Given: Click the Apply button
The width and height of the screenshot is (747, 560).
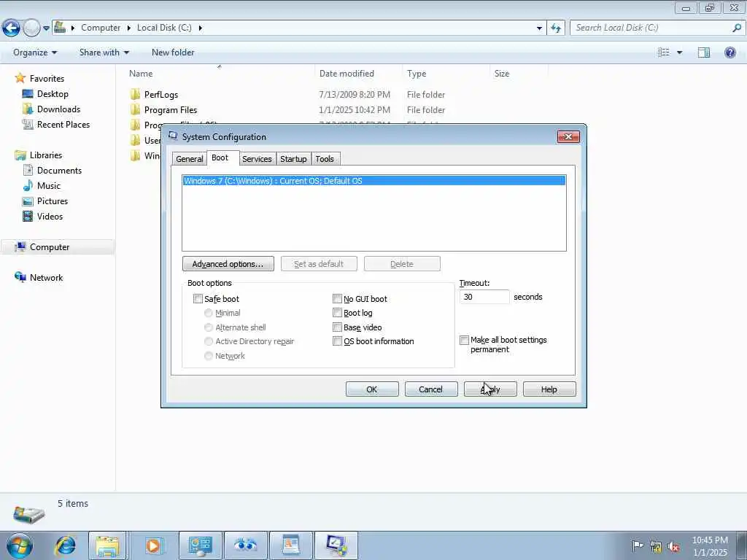Looking at the screenshot, I should coord(490,389).
